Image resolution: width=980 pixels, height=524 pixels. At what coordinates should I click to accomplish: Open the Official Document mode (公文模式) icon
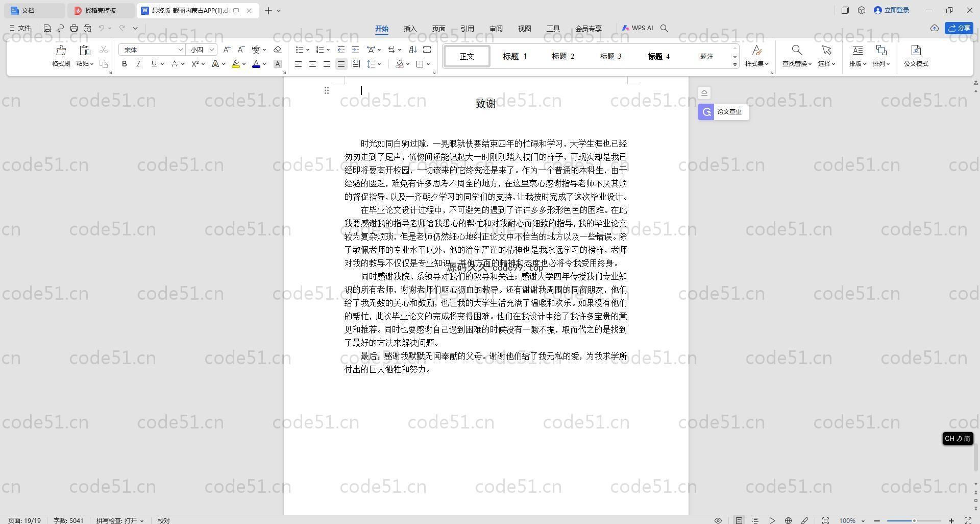tap(916, 50)
